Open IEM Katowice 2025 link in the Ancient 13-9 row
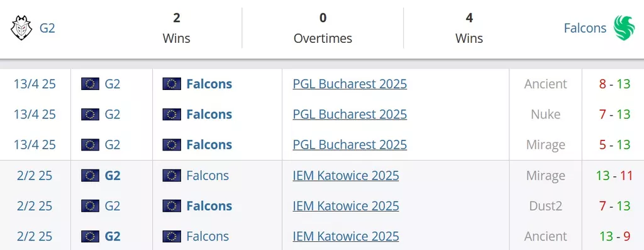The image size is (644, 250). point(346,236)
